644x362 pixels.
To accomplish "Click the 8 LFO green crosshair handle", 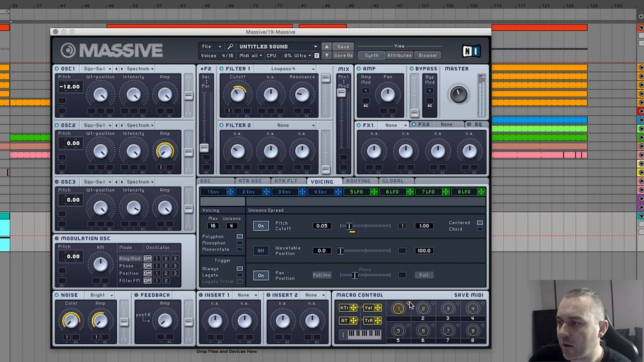I will (x=482, y=192).
